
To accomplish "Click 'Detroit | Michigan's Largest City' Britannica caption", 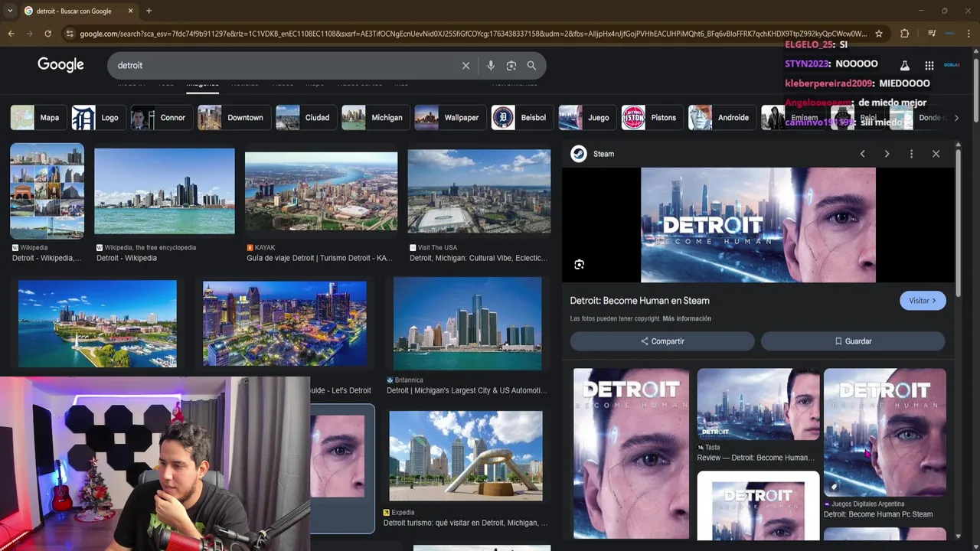I will 466,390.
